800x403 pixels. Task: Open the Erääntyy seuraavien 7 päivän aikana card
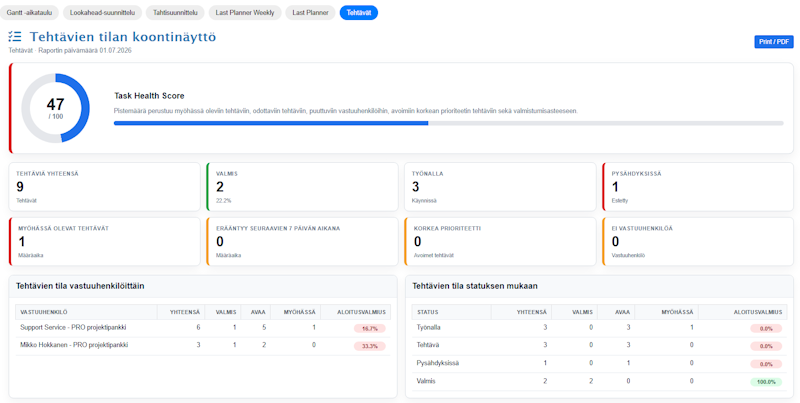tap(302, 241)
